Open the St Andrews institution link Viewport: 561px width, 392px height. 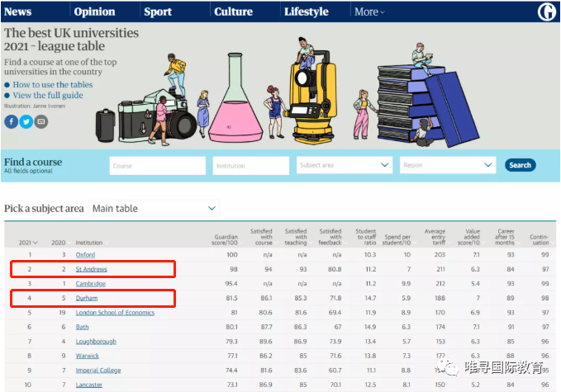91,269
